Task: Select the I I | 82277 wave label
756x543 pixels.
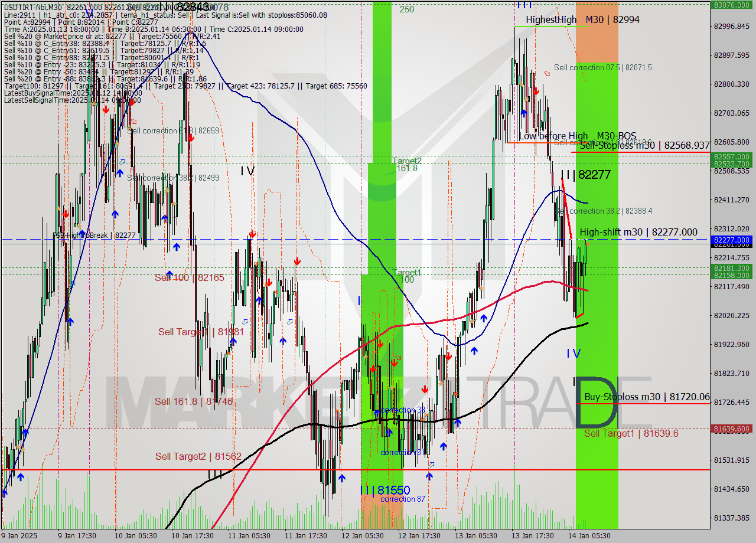Action: pyautogui.click(x=586, y=175)
